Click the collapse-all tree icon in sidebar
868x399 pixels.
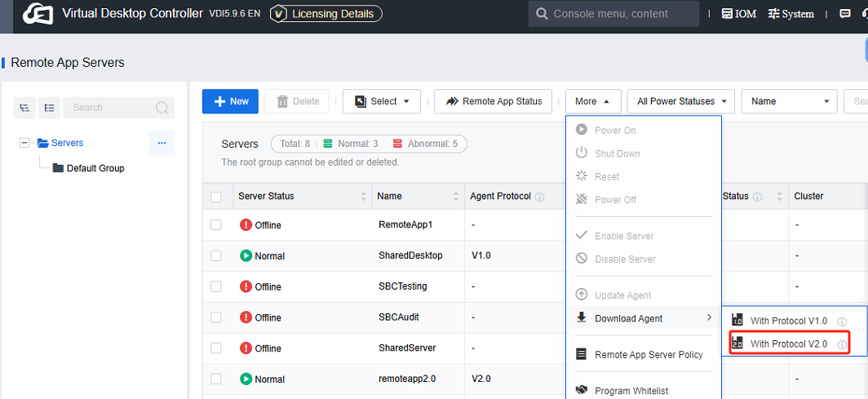click(x=49, y=107)
